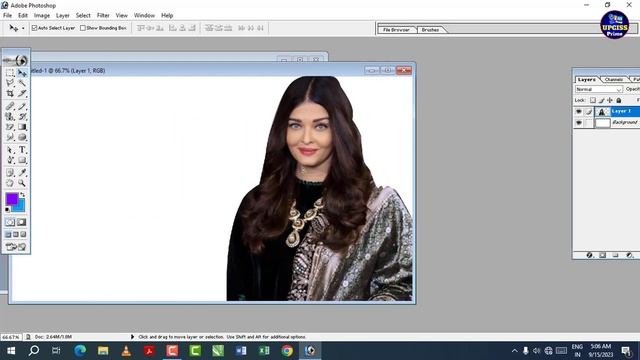Click Add layer style icon in Layers panel

pyautogui.click(x=589, y=255)
